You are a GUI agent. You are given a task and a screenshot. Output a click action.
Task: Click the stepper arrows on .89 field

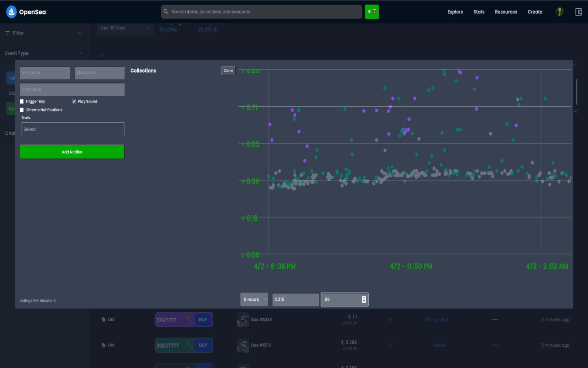click(364, 299)
